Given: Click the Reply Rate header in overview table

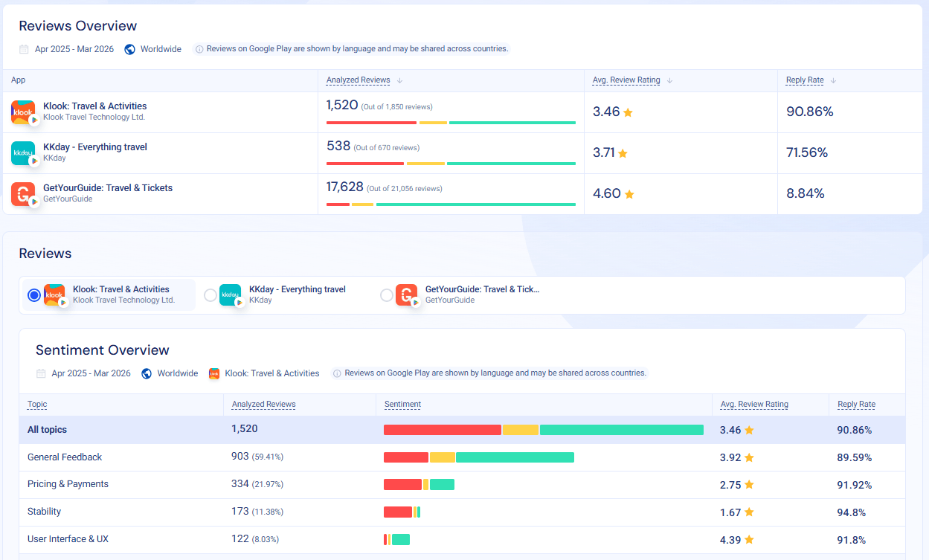Looking at the screenshot, I should [x=805, y=80].
